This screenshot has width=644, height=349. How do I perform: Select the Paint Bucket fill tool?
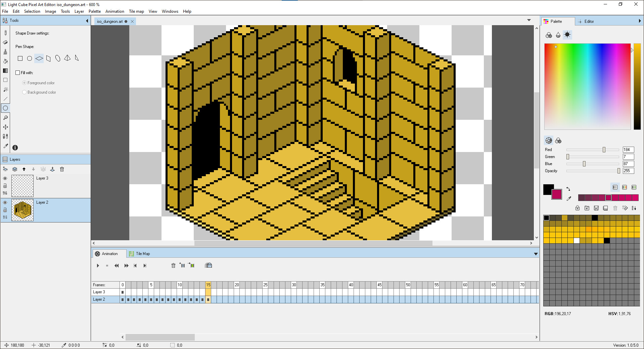[5, 61]
